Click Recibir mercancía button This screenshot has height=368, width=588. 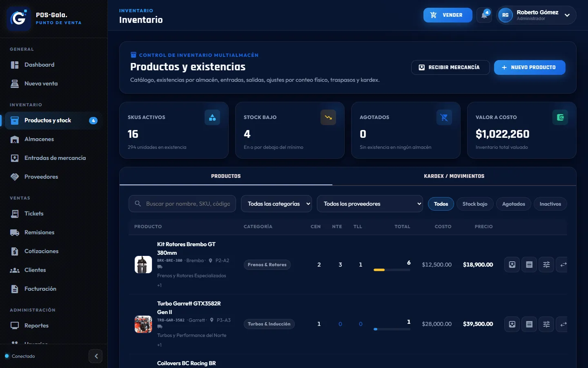[x=450, y=67]
